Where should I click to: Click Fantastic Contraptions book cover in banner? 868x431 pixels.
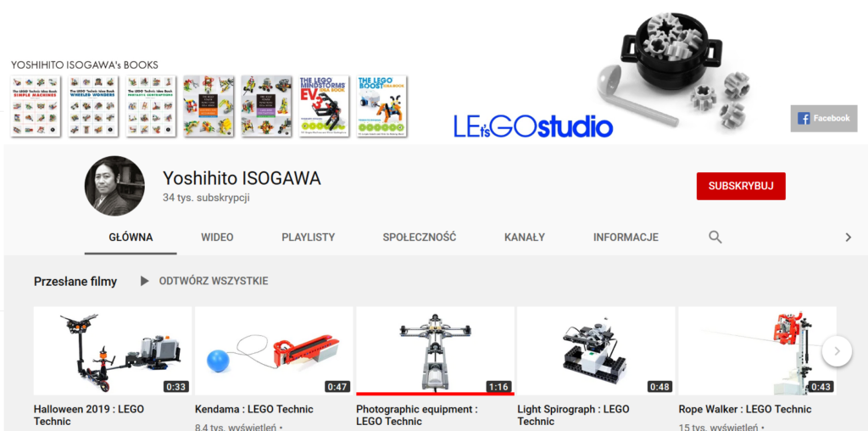click(x=151, y=106)
